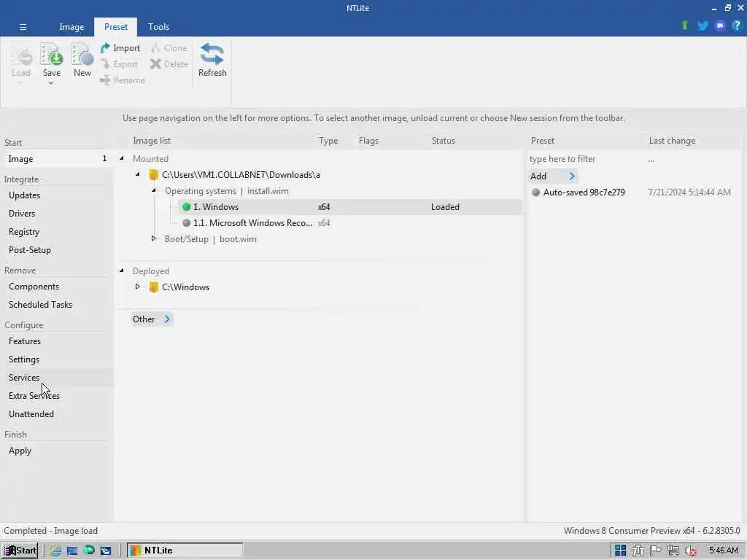Click the Preset column header

coord(543,141)
